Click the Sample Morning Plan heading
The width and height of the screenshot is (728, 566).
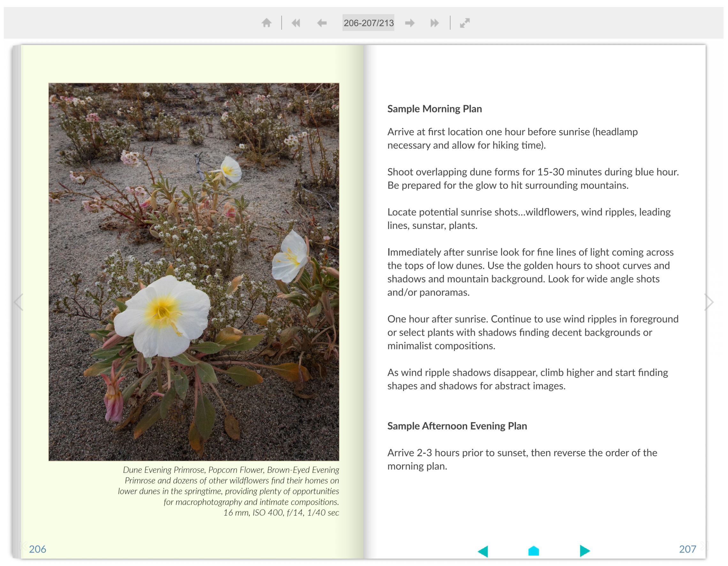coord(434,109)
